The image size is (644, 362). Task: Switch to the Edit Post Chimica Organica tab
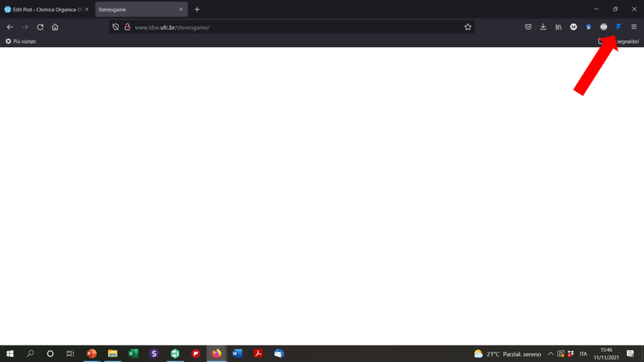pyautogui.click(x=44, y=9)
